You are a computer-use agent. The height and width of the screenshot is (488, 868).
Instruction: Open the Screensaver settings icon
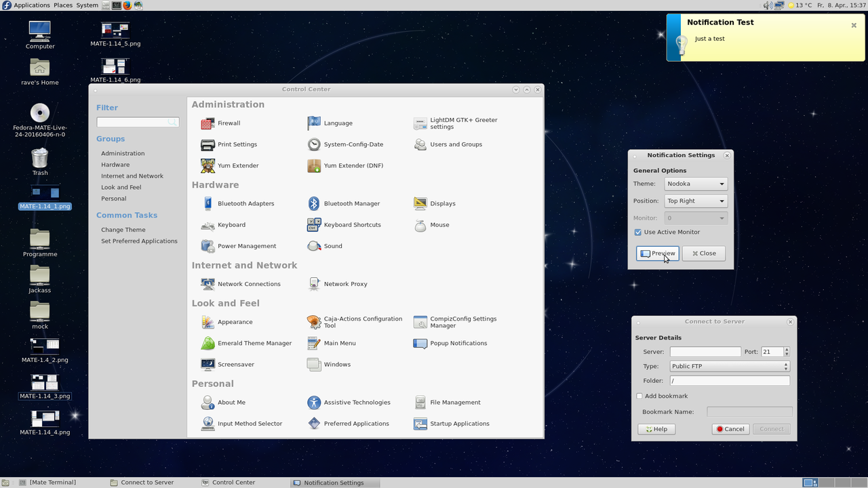[x=208, y=365]
